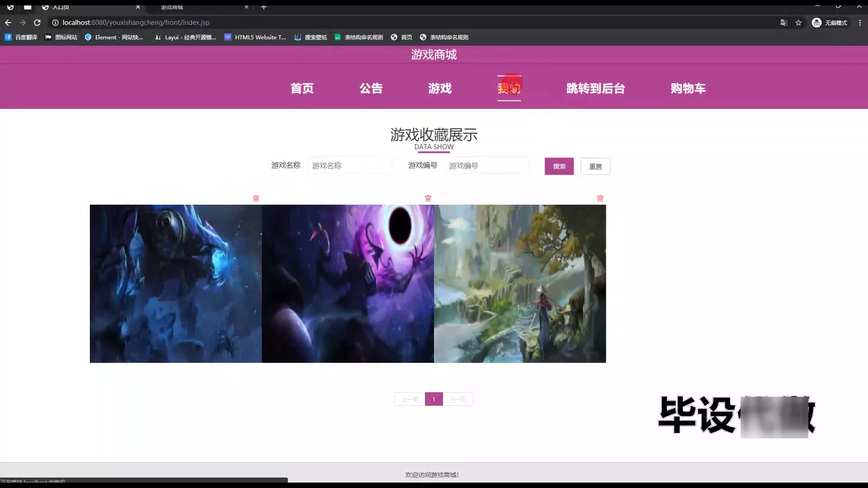868x488 pixels.
Task: Click the 游戏收藏展示 heading
Action: 434,135
